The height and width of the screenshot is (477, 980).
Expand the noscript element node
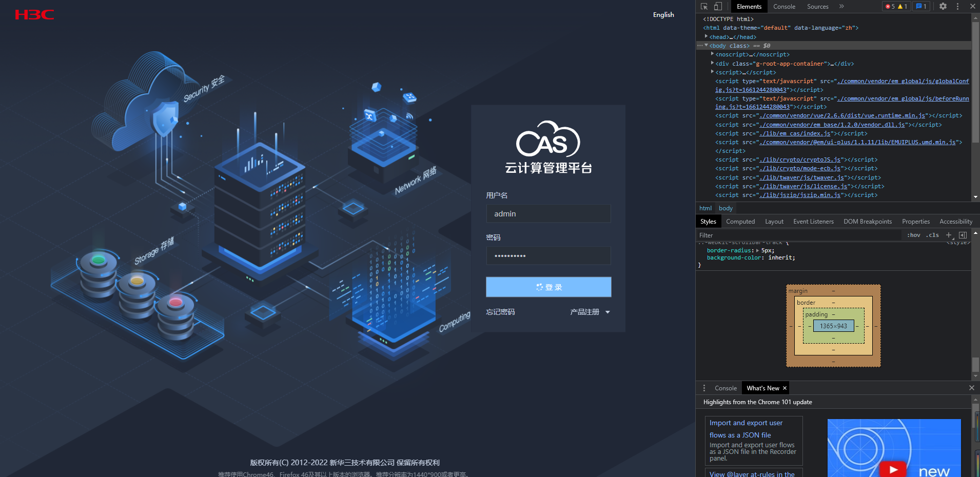click(x=712, y=54)
